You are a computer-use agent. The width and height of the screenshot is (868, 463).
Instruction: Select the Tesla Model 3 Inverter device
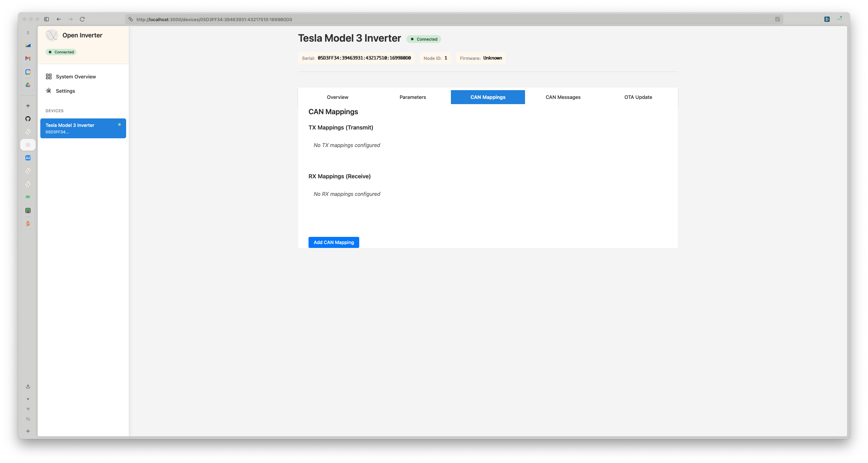[83, 128]
